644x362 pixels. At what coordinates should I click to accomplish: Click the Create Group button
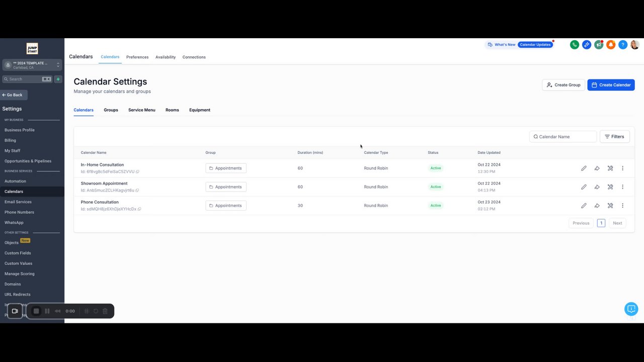tap(563, 85)
